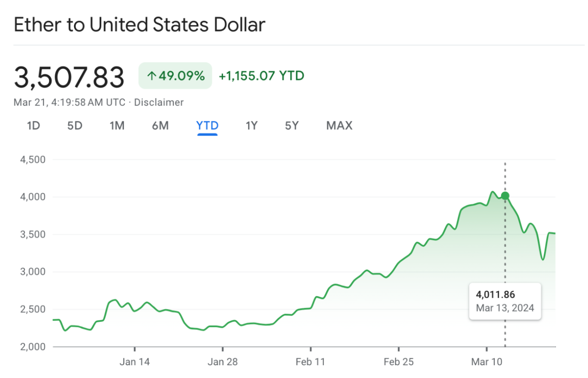This screenshot has height=378, width=588.
Task: Click the Ether to United States Dollar title
Action: coord(139,25)
